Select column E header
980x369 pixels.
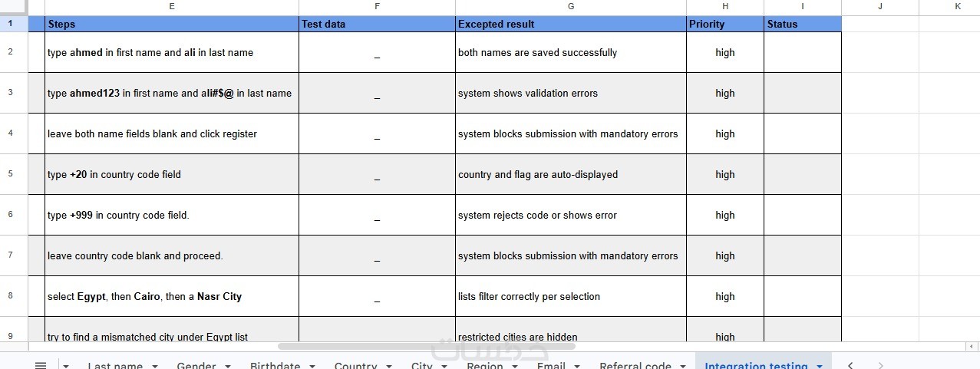(x=172, y=6)
